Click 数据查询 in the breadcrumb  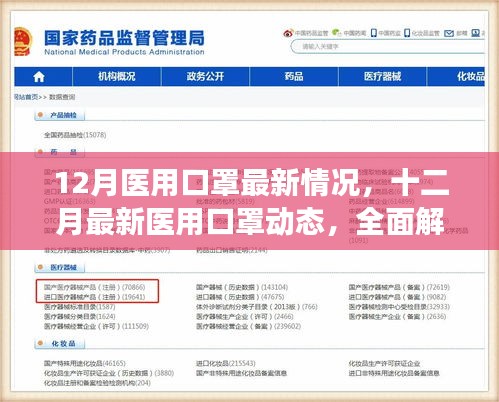(62, 97)
